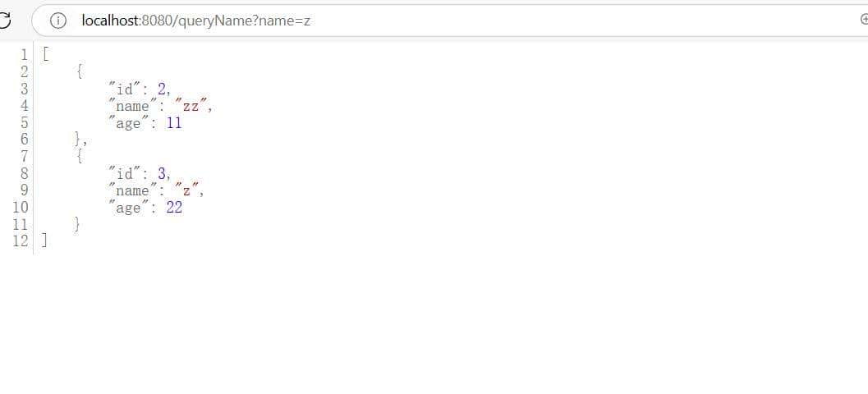Click line number 10 in the gutter
The image size is (868, 394).
tap(20, 208)
